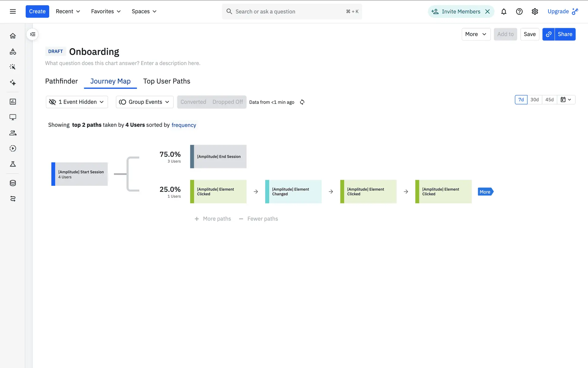The width and height of the screenshot is (588, 368).
Task: Switch to the Pathfinder tab
Action: [61, 81]
